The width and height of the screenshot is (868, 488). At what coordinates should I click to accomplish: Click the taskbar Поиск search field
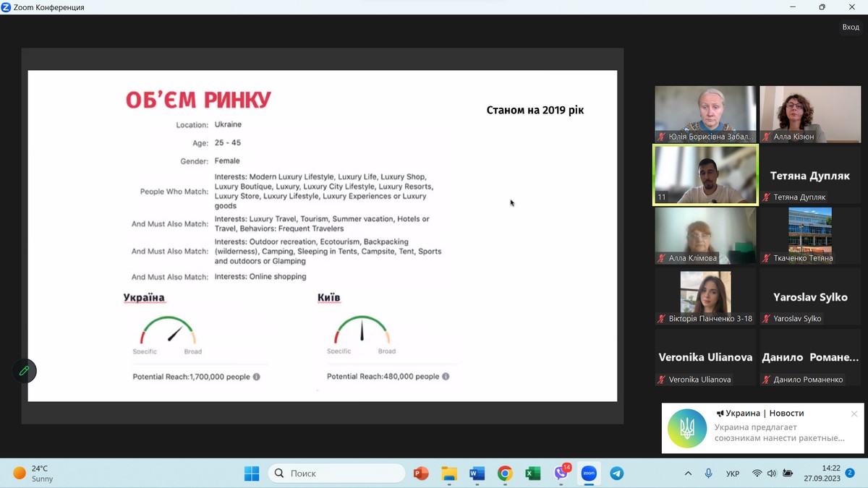(336, 474)
